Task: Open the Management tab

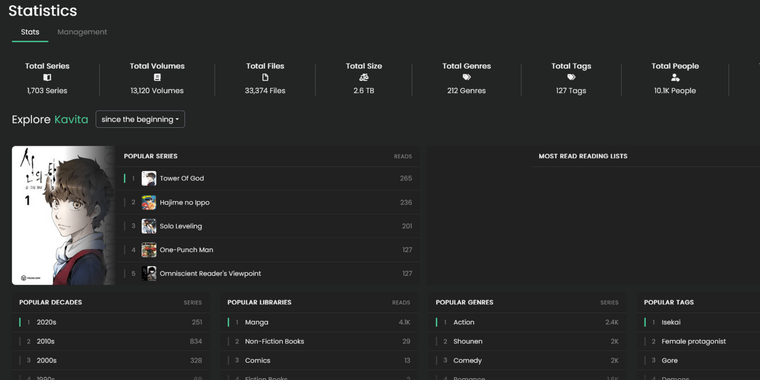Action: click(x=82, y=32)
